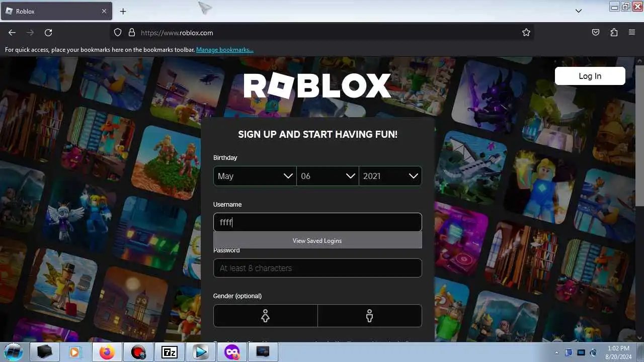Screen dimensions: 644x362
Task: Click the Action Center flag tray icon
Action: 569,352
